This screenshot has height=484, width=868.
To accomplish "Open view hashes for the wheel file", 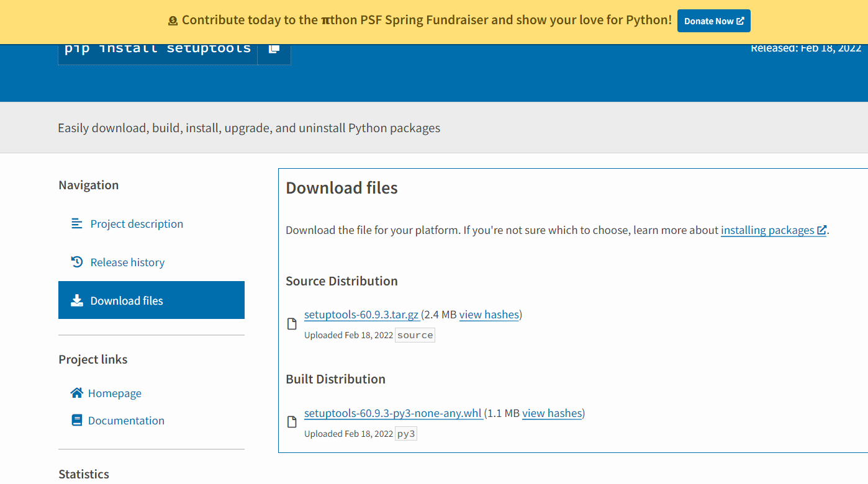I will click(x=551, y=413).
